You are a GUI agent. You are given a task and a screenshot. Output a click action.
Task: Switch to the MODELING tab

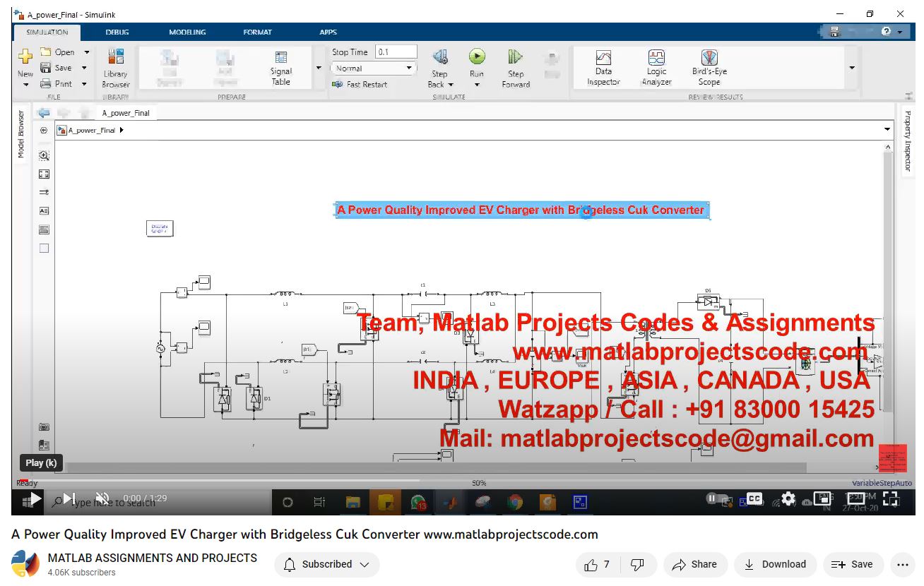coord(187,32)
